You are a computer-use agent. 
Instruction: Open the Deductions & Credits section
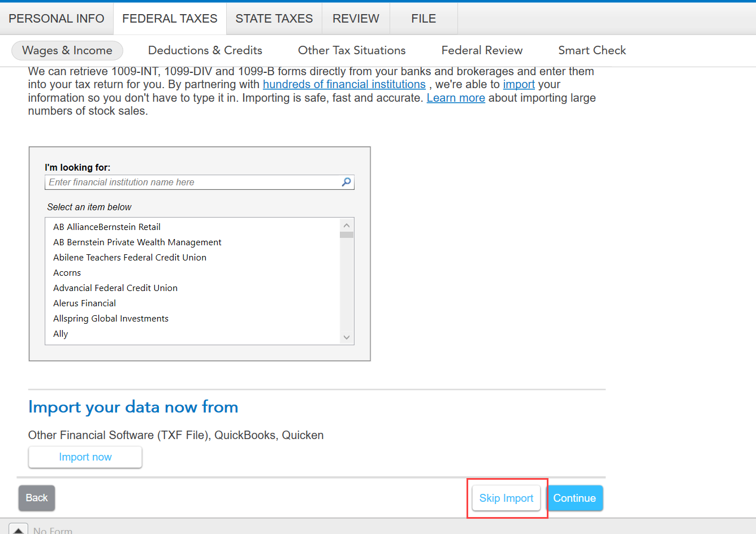tap(205, 50)
